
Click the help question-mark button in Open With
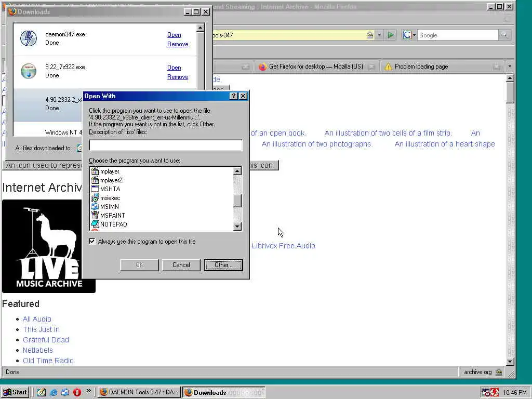pos(234,96)
